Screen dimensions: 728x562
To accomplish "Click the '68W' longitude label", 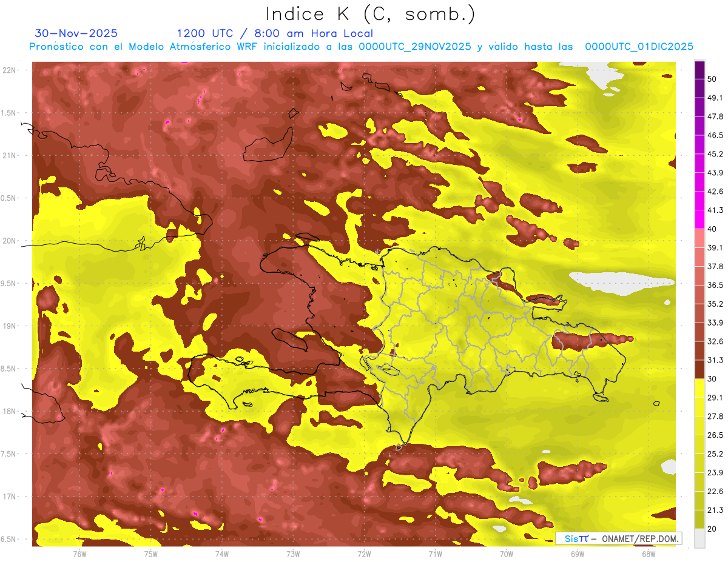I will (x=649, y=554).
